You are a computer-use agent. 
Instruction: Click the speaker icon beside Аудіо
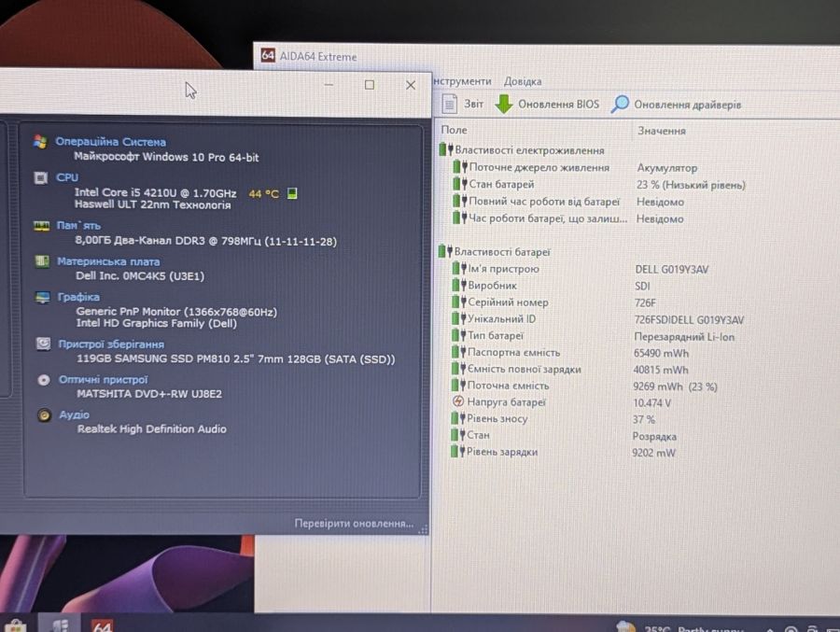[x=44, y=414]
